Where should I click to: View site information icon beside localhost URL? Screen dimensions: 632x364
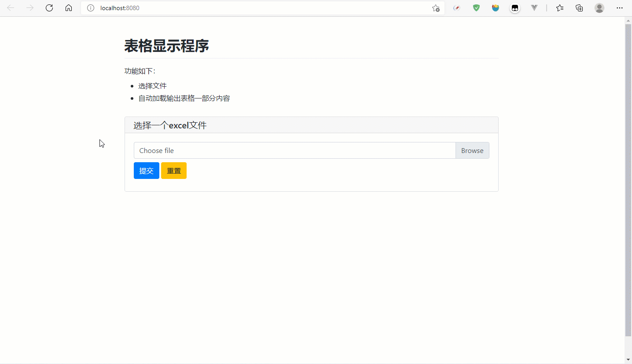(x=91, y=8)
